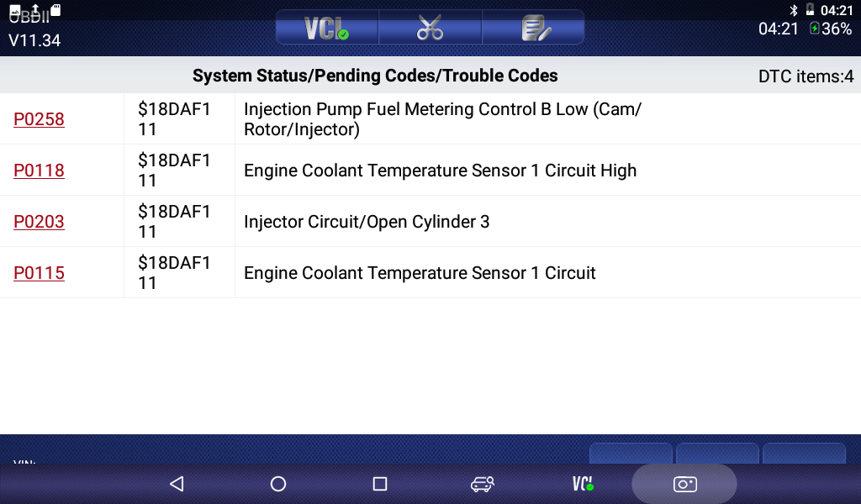
Task: Tap the VCL icon in the navigation bar
Action: 583,484
